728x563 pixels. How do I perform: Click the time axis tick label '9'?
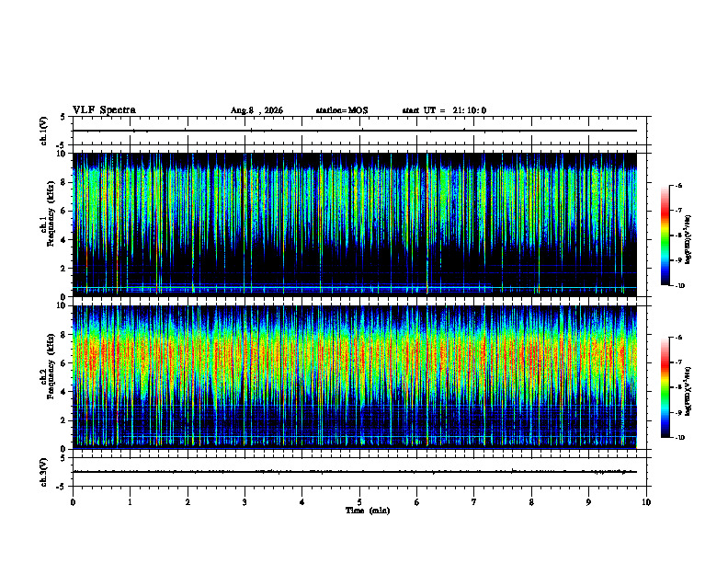click(588, 502)
